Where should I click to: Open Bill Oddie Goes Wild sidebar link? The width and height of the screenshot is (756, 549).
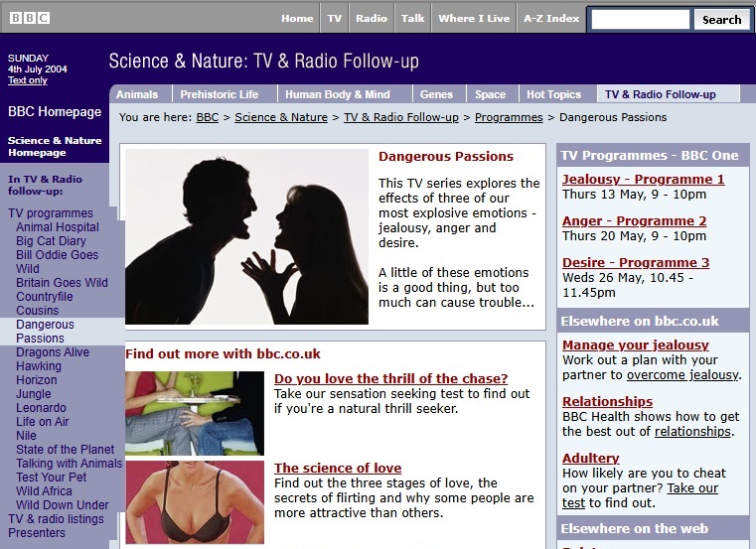57,262
